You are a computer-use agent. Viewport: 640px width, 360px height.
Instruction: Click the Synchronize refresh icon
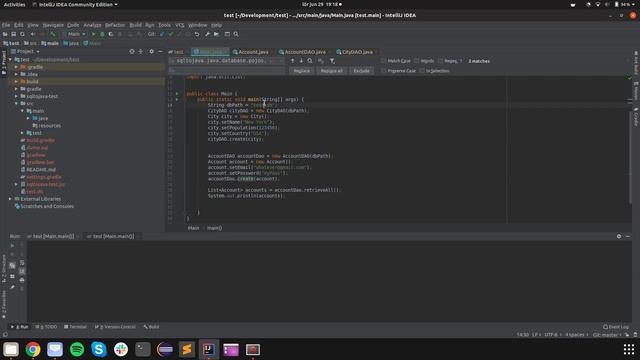[22, 34]
